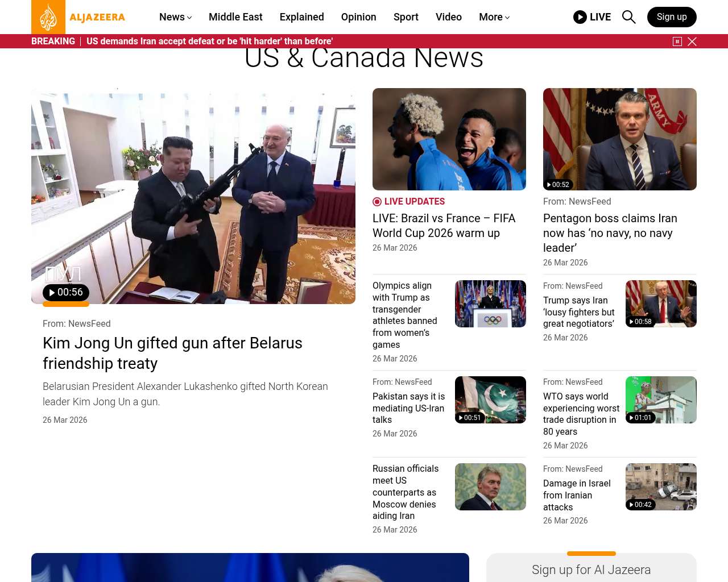Open the Middle East section
The image size is (728, 582).
pos(235,17)
